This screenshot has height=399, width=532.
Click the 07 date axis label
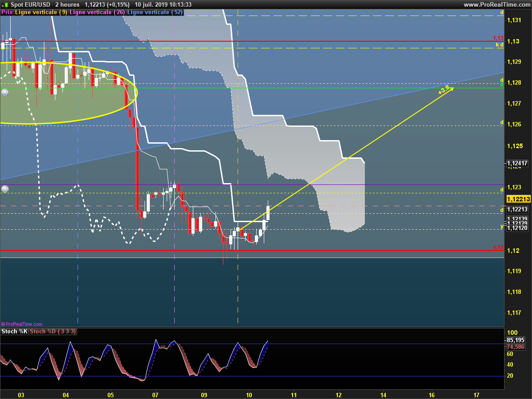(155, 395)
